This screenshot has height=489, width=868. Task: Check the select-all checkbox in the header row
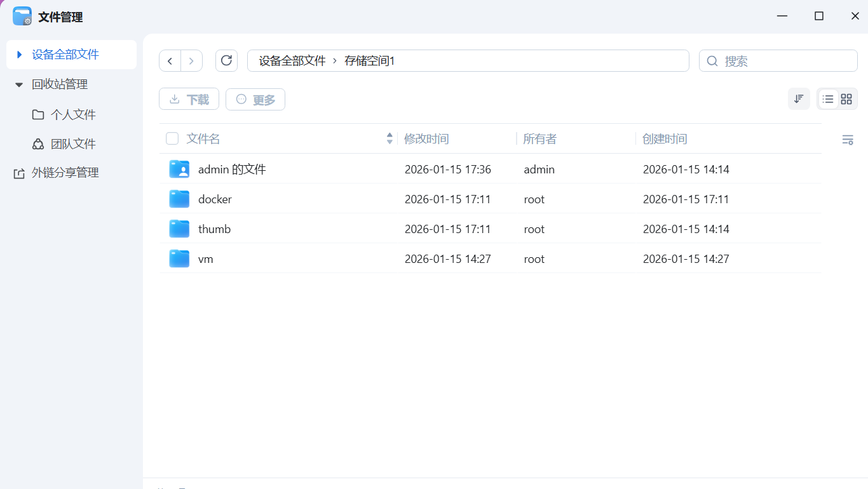(x=172, y=138)
